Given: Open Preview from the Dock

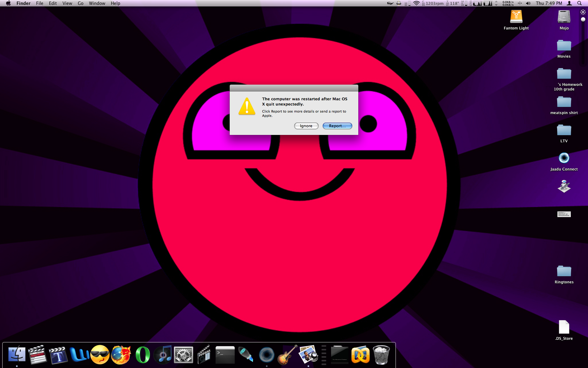Looking at the screenshot, I should (x=308, y=355).
